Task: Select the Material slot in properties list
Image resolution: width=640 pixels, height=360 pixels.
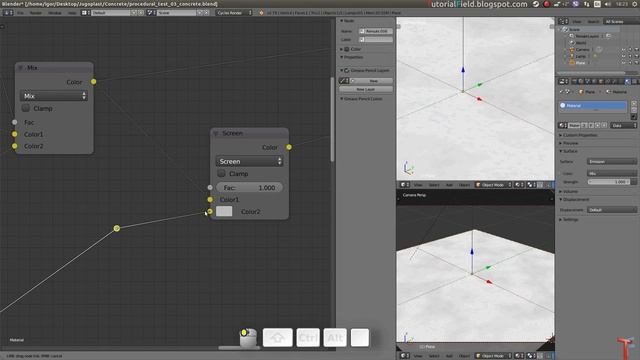Action: (x=593, y=106)
